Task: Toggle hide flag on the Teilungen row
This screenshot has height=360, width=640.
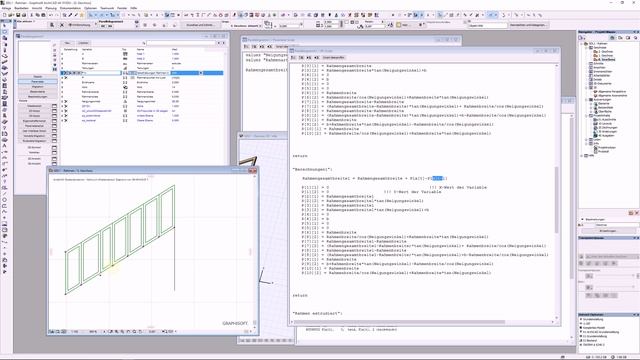Action: (x=62, y=68)
